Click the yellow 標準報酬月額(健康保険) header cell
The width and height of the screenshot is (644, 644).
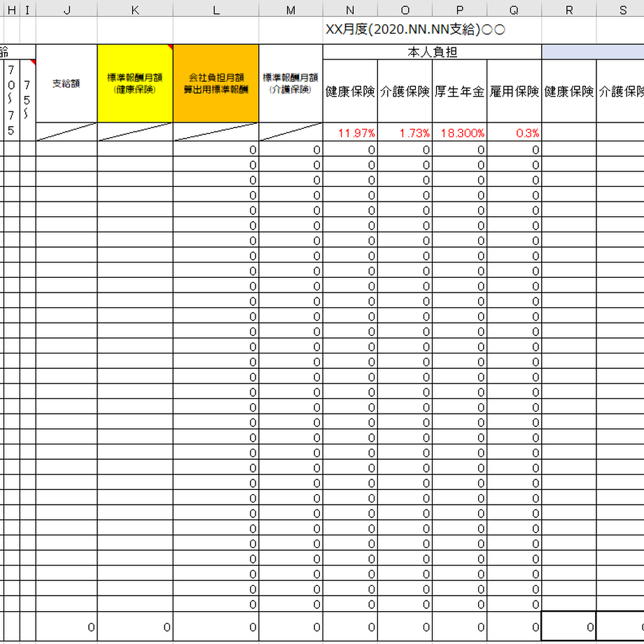(135, 83)
